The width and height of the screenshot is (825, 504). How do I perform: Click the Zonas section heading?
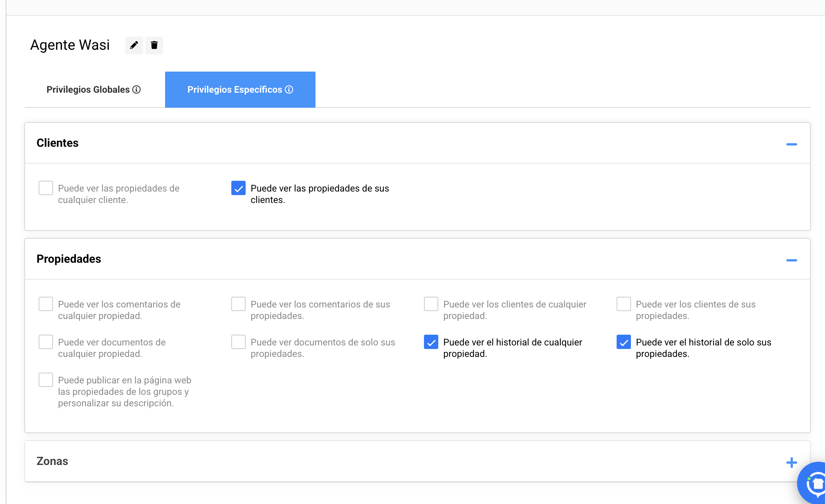52,461
